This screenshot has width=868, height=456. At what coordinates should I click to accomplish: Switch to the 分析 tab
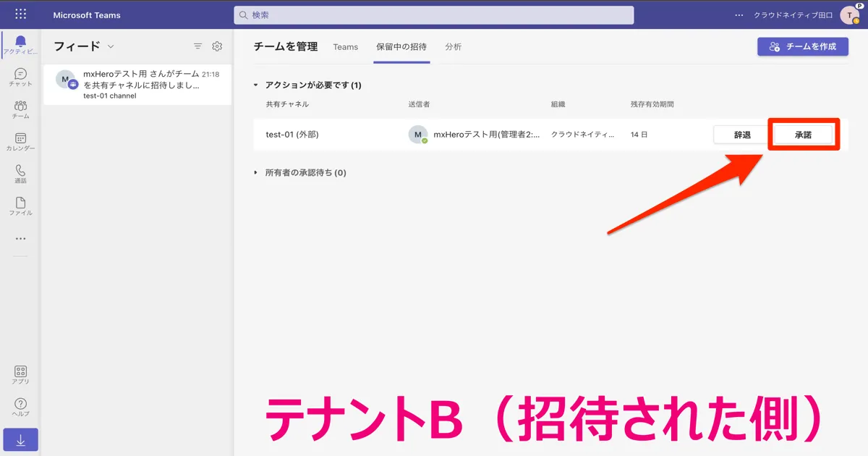click(454, 47)
